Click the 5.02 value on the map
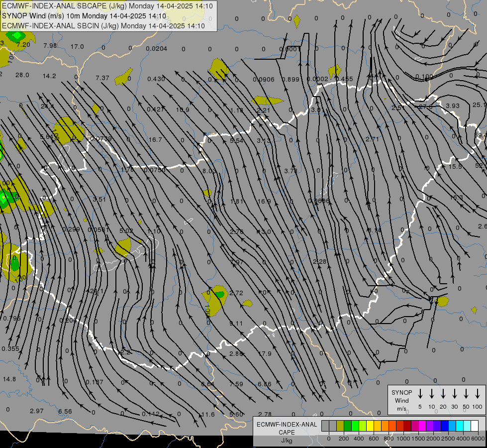487x448 pixels. pos(126,230)
